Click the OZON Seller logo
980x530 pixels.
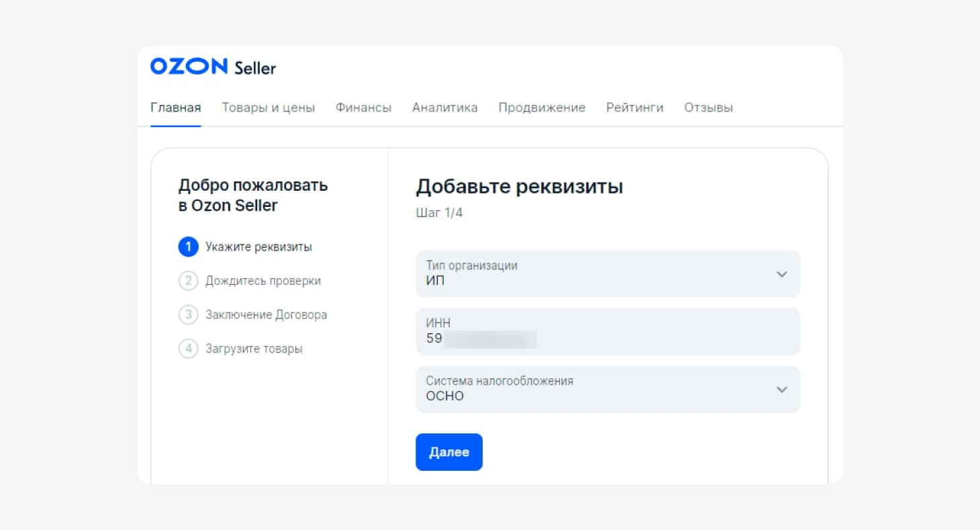coord(213,67)
